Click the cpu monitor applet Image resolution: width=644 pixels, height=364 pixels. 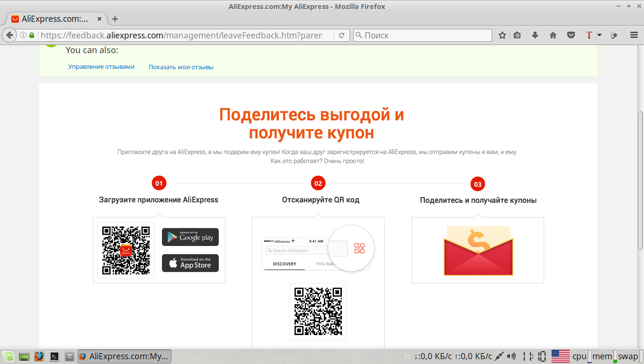(581, 356)
